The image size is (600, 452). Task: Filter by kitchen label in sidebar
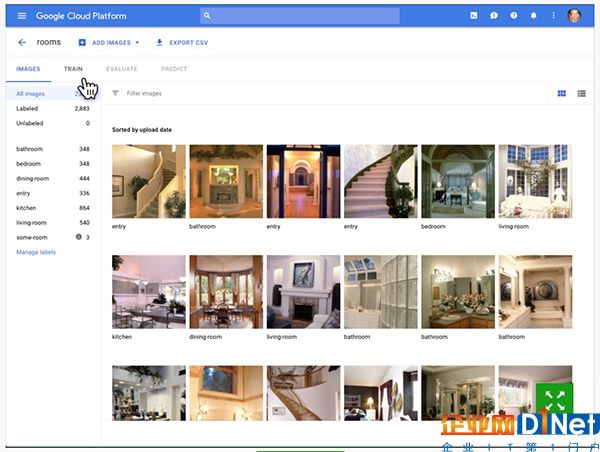(53, 208)
